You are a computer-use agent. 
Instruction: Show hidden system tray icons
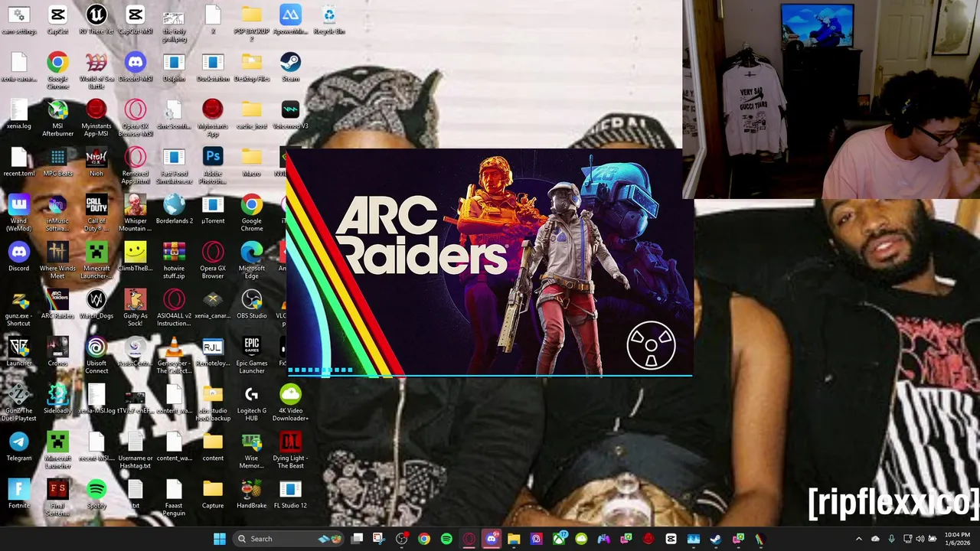tap(858, 539)
